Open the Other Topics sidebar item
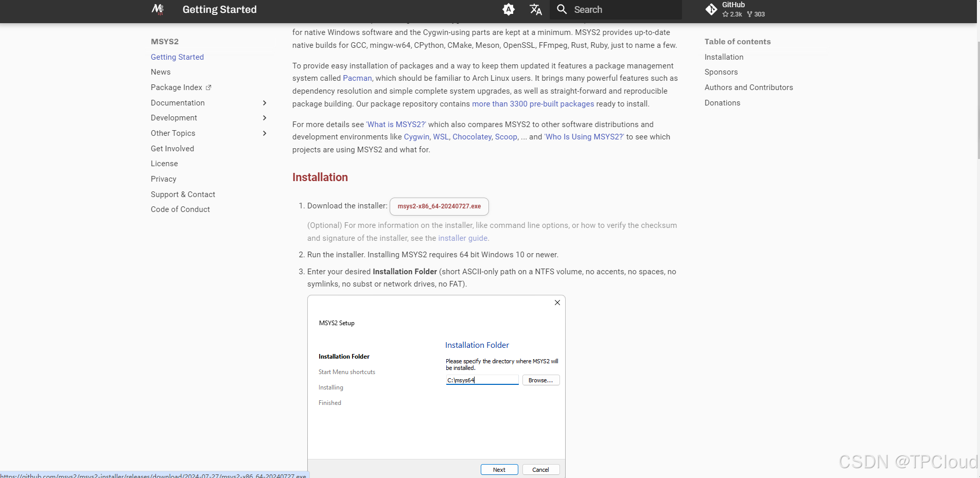Viewport: 980px width, 478px height. coord(173,133)
